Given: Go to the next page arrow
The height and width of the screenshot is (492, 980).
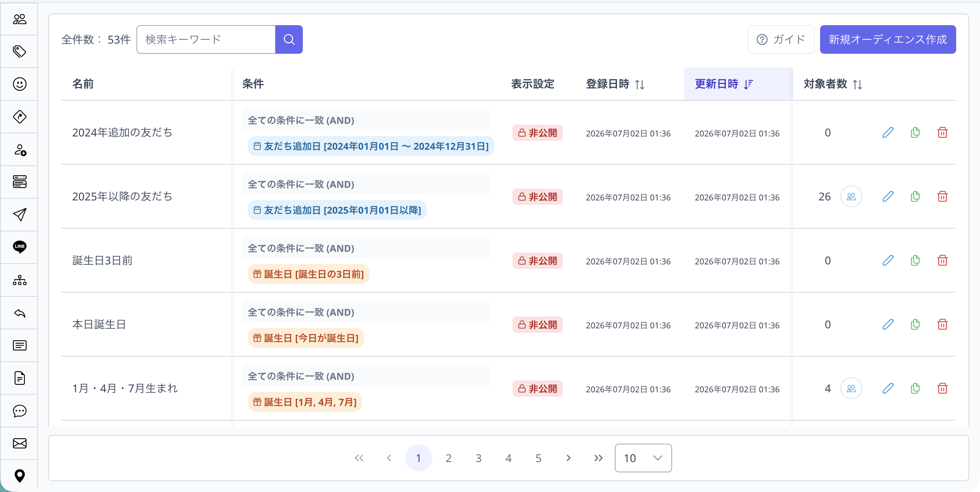Looking at the screenshot, I should coord(568,458).
